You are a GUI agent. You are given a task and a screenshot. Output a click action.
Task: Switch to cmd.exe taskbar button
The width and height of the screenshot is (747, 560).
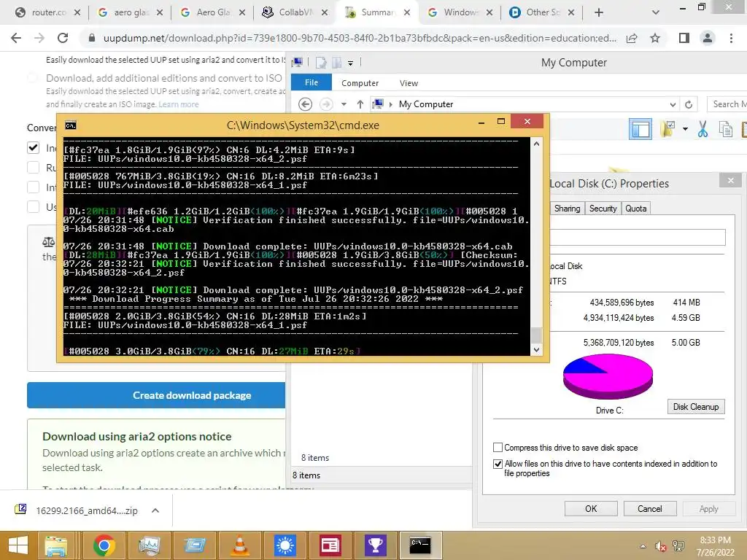[420, 545]
